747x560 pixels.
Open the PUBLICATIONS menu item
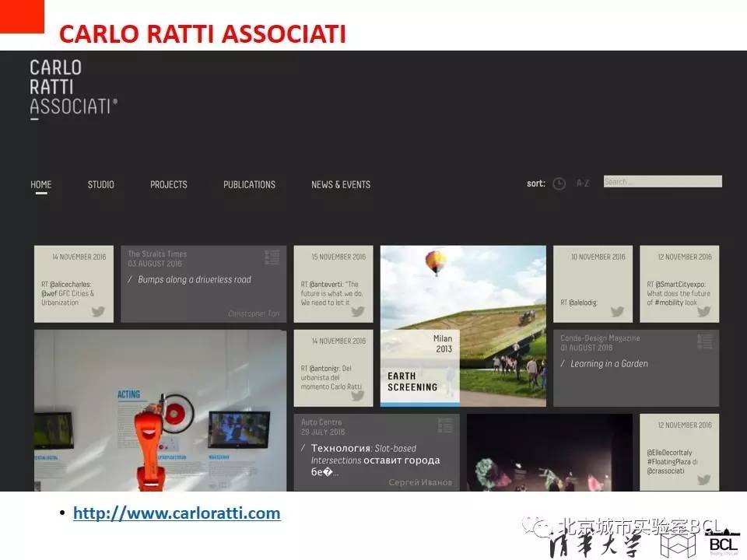point(249,184)
